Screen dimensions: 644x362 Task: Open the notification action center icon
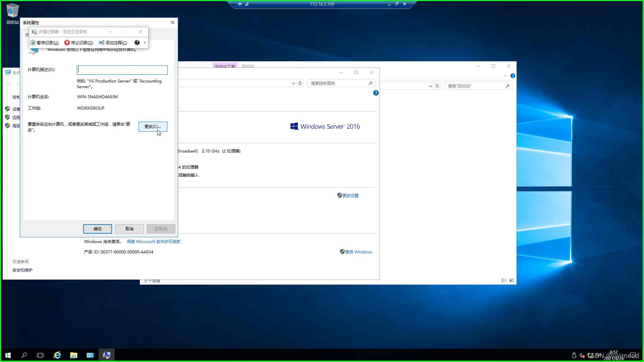point(634,355)
